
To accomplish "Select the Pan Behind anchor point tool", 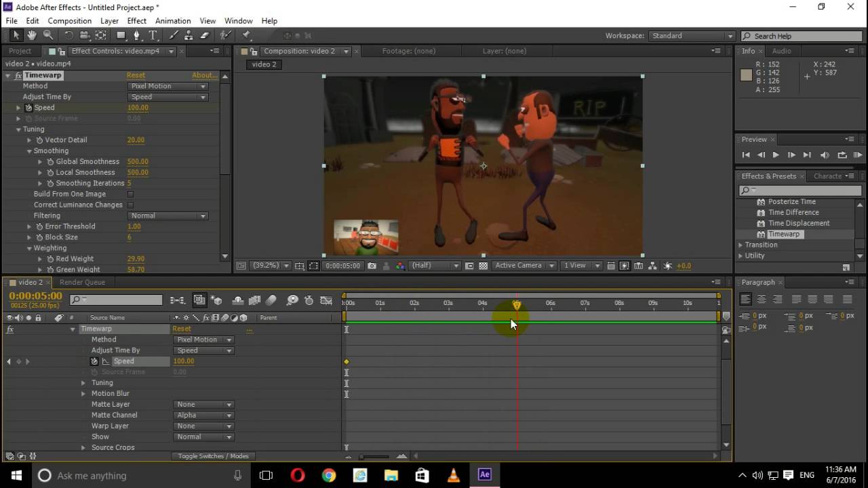I will coord(100,35).
